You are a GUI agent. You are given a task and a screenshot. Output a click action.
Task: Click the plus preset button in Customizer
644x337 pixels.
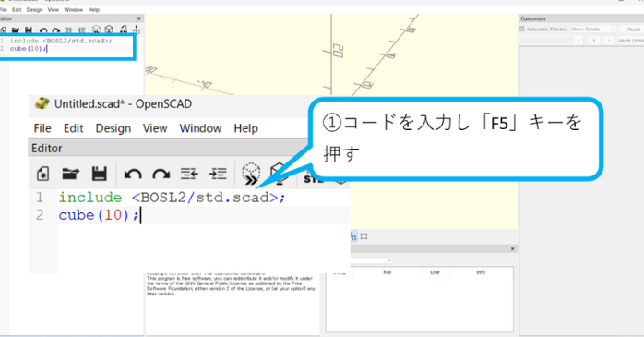click(x=593, y=41)
